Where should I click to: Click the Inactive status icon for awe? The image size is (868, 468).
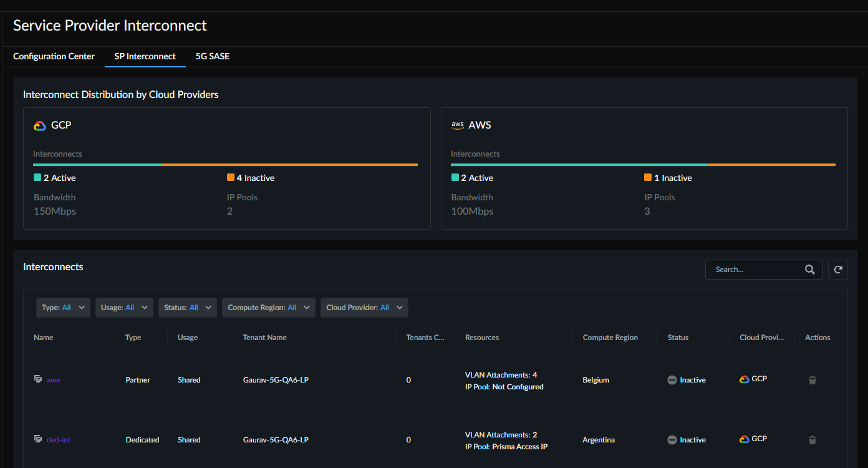point(672,380)
